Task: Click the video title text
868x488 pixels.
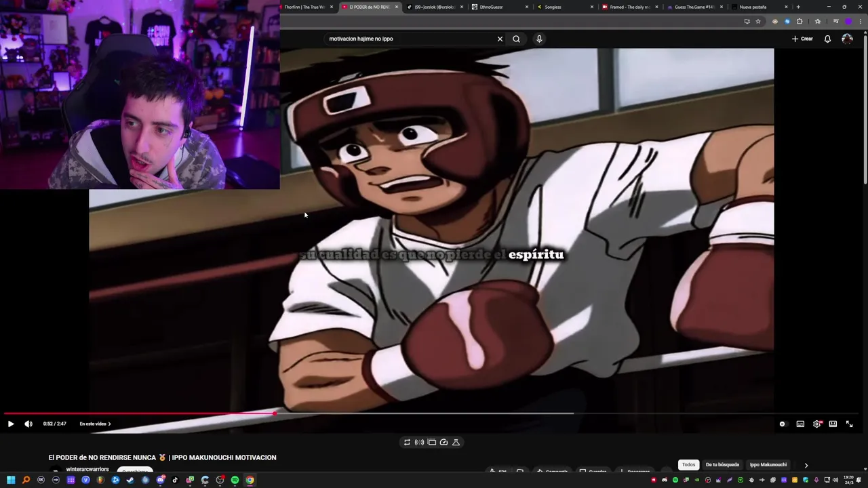Action: coord(162,457)
